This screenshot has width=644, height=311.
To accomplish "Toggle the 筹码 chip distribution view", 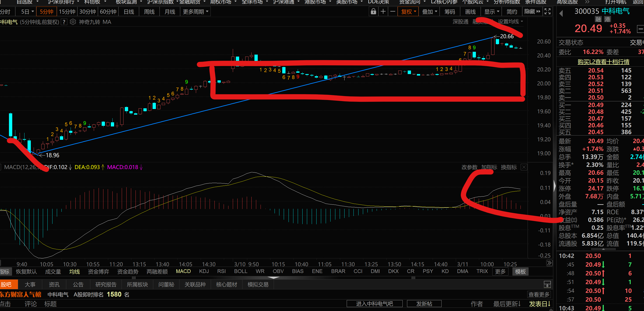I will [449, 12].
